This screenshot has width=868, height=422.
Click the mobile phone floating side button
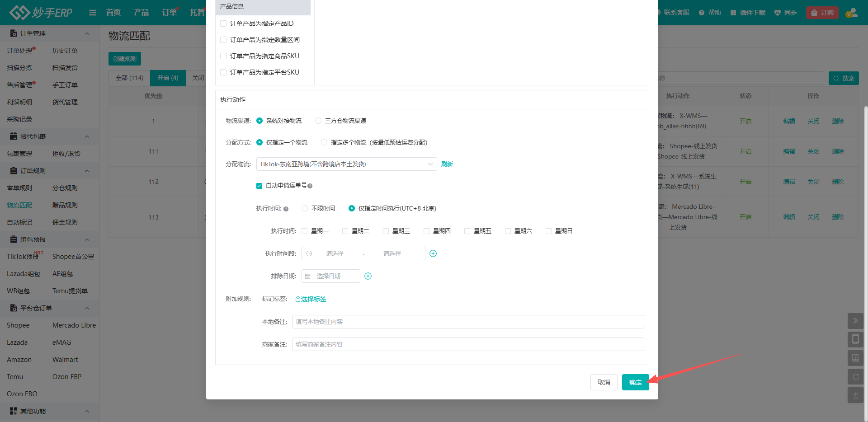pos(855,339)
